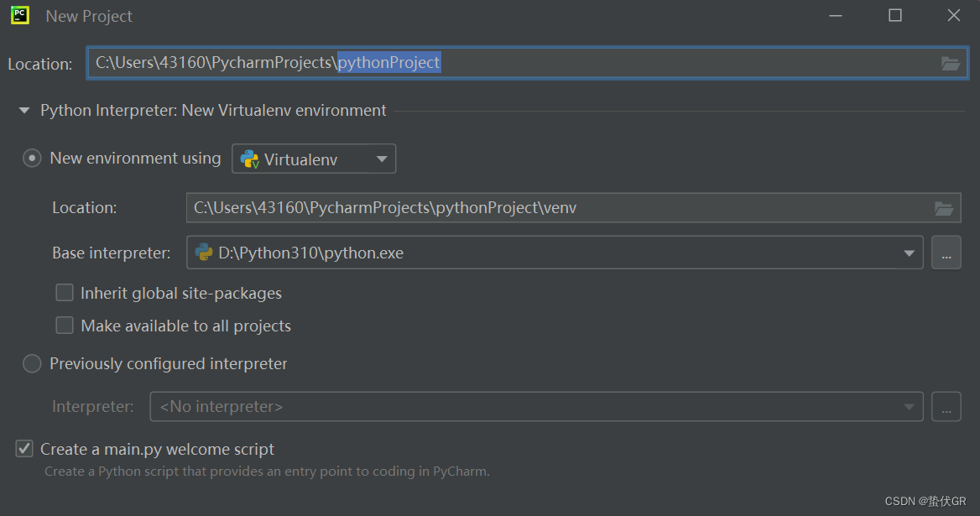Browse folder for project Location field
This screenshot has width=980, height=516.
coord(950,63)
